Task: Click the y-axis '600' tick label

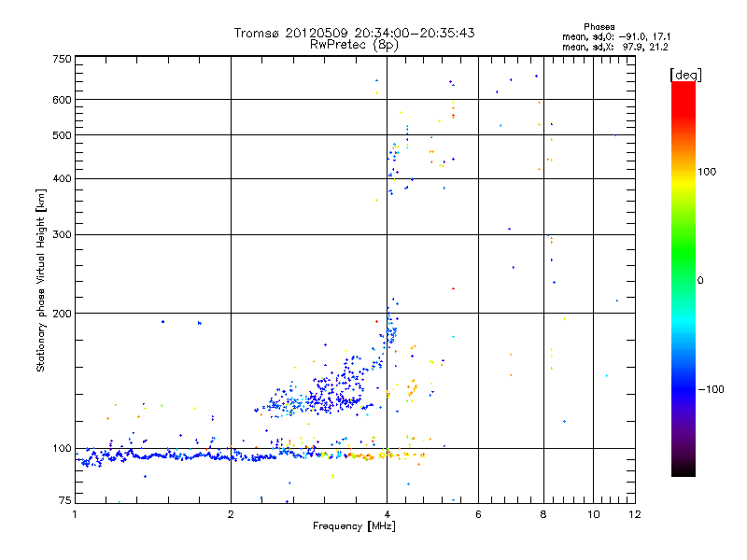Action: click(x=62, y=100)
